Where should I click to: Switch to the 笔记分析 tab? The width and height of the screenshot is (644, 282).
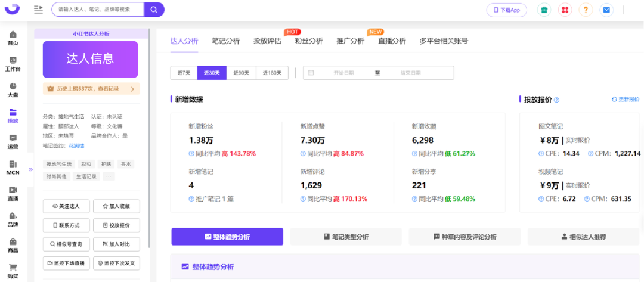tap(225, 41)
